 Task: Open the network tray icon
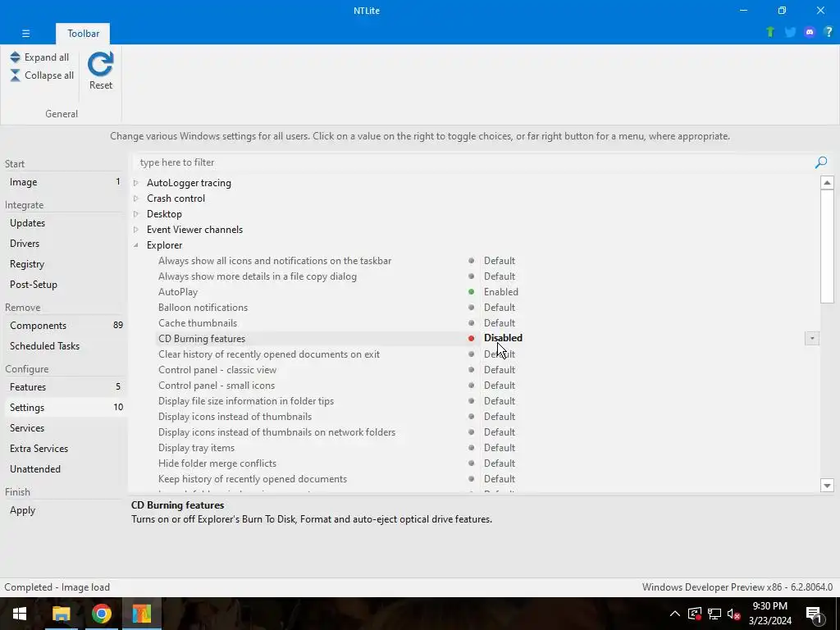pos(714,614)
